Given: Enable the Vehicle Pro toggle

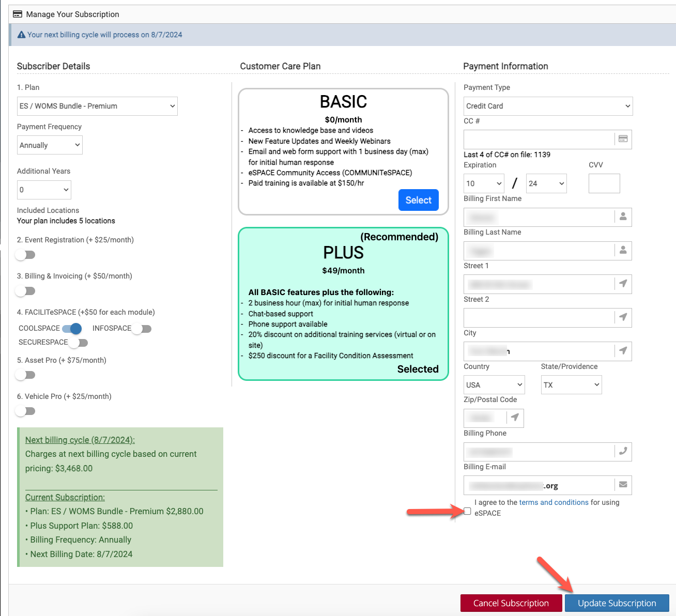Looking at the screenshot, I should (x=25, y=411).
